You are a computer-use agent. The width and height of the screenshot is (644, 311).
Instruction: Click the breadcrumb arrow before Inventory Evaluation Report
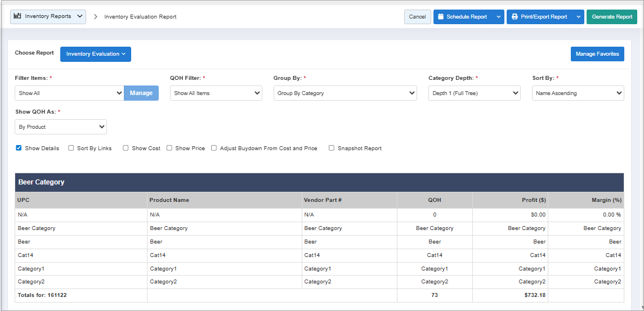pyautogui.click(x=95, y=17)
